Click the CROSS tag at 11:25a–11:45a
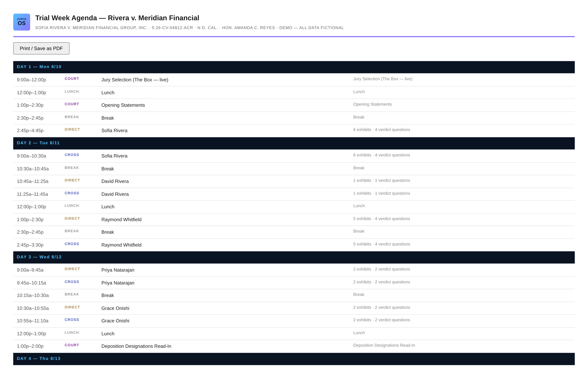Screen dimensions: 588x368 (x=72, y=193)
